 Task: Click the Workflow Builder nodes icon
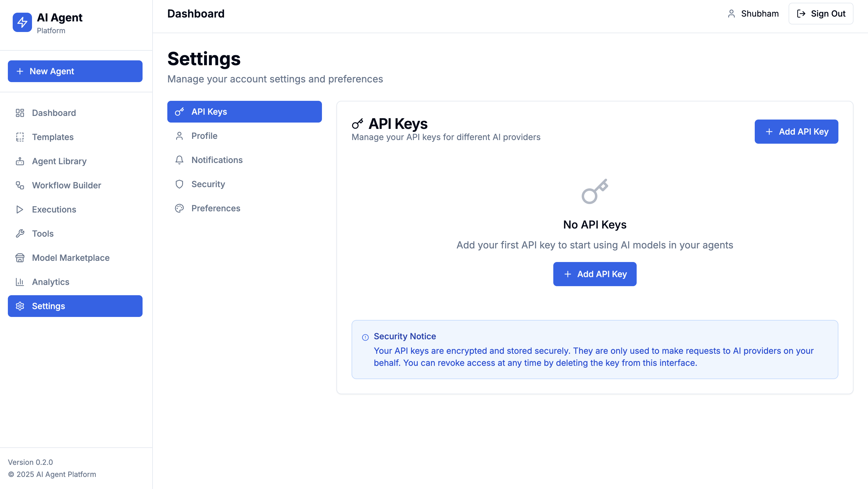pyautogui.click(x=20, y=185)
